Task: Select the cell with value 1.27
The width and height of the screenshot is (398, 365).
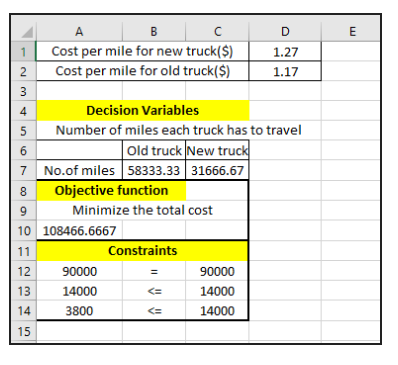Action: 285,52
